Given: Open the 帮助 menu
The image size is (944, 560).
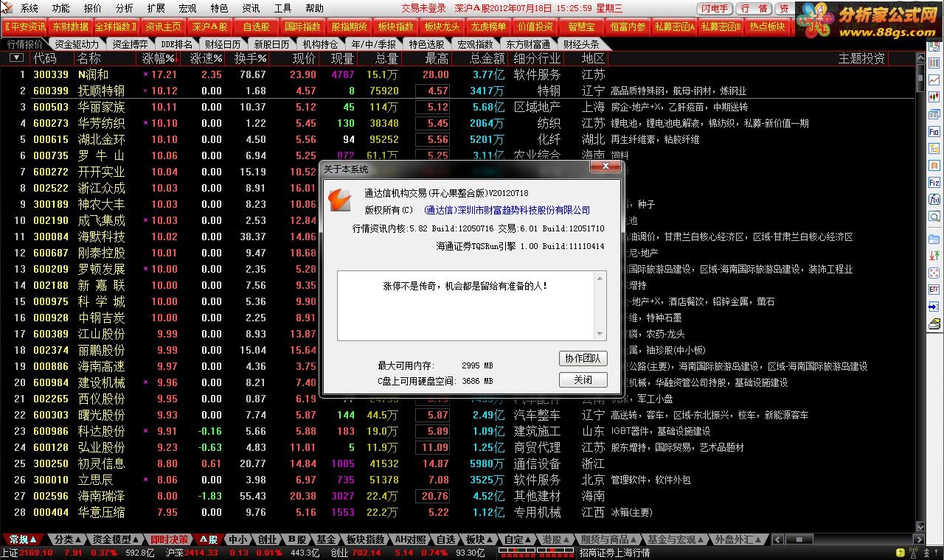Looking at the screenshot, I should pyautogui.click(x=314, y=8).
